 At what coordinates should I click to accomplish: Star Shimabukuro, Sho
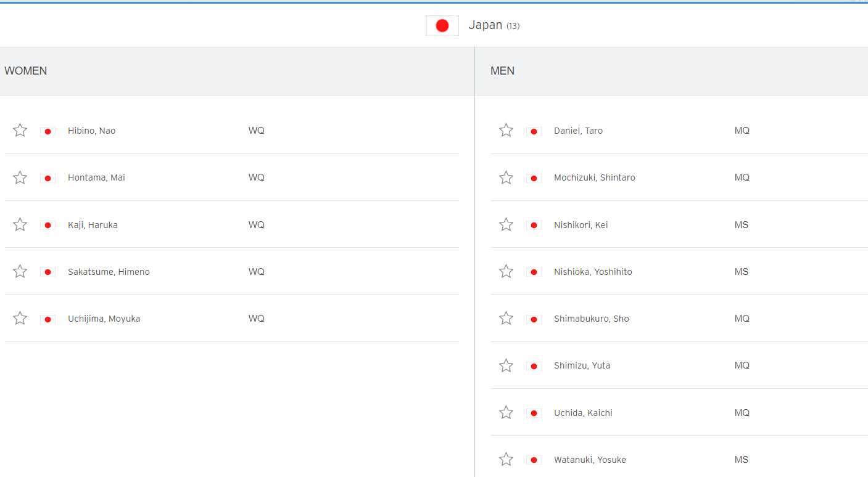506,318
